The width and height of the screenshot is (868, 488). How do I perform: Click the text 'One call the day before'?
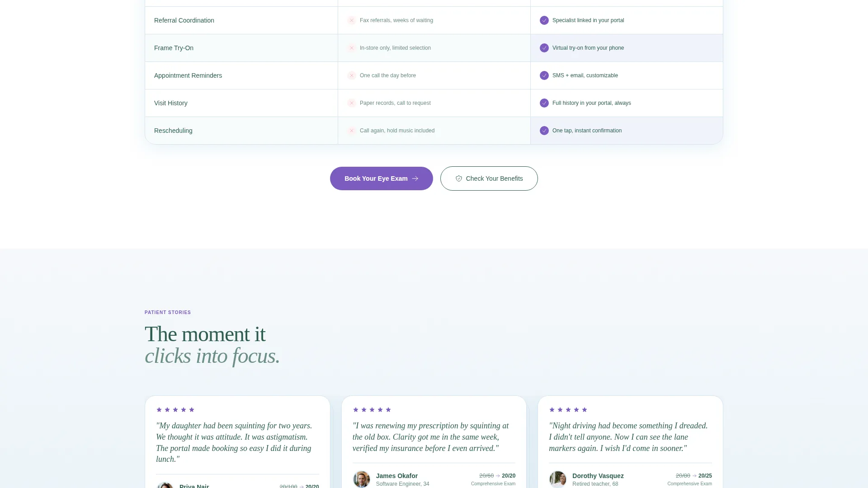coord(388,75)
